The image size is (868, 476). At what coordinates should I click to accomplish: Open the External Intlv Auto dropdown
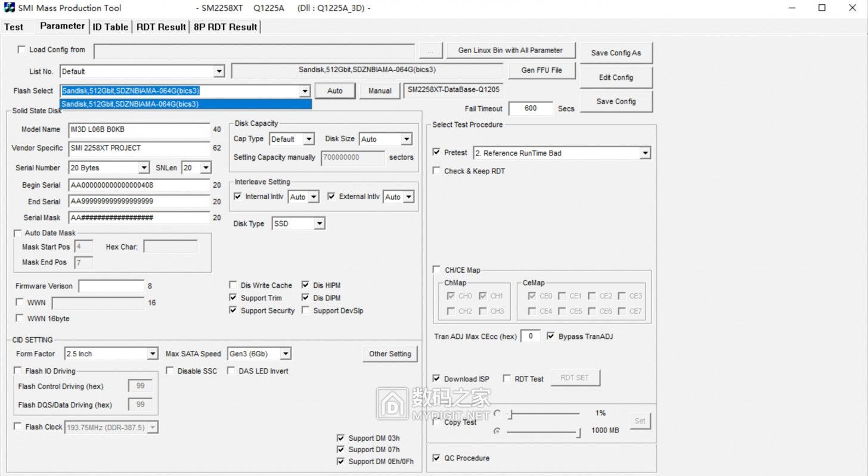408,197
